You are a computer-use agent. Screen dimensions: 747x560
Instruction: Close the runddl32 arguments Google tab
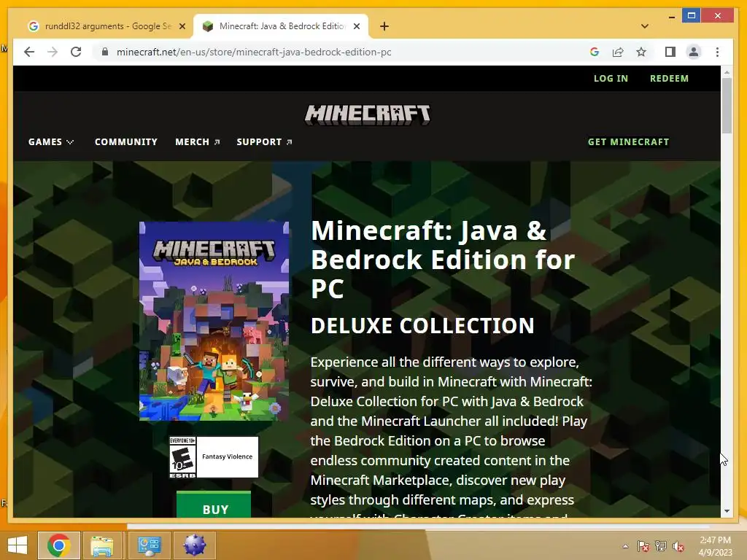[x=182, y=26]
